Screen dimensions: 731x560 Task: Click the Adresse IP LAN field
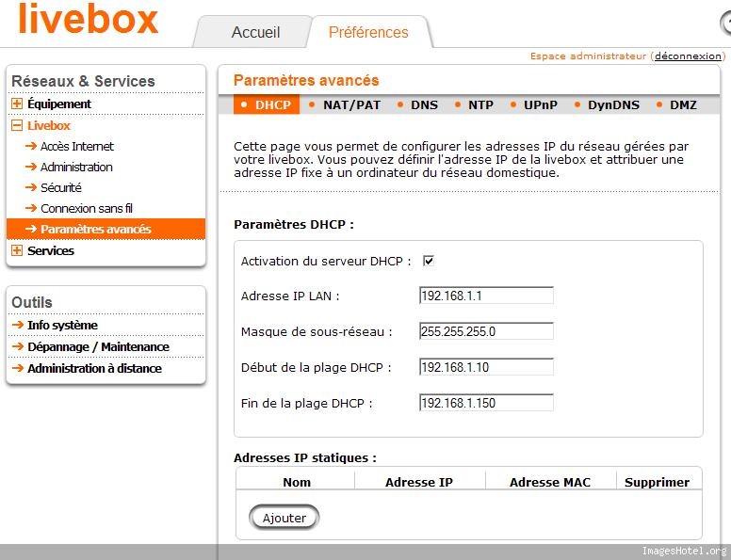pyautogui.click(x=486, y=296)
